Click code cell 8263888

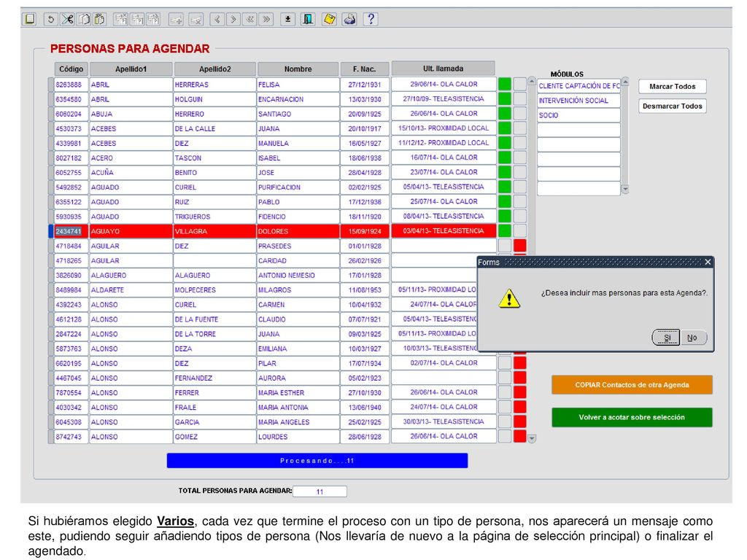[x=71, y=85]
